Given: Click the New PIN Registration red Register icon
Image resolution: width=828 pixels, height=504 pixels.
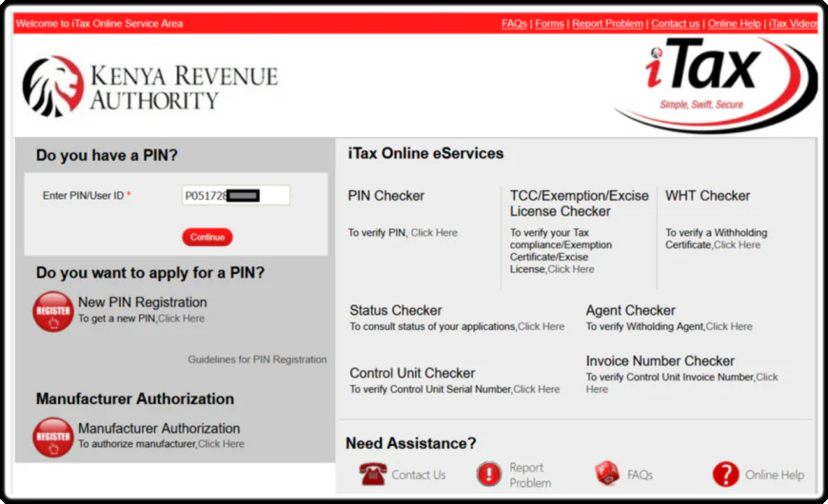Looking at the screenshot, I should [52, 312].
